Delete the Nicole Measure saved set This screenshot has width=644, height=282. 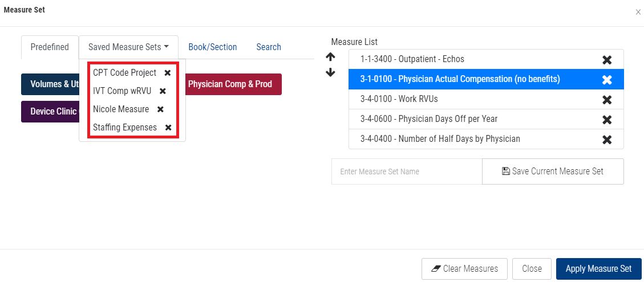pyautogui.click(x=160, y=109)
